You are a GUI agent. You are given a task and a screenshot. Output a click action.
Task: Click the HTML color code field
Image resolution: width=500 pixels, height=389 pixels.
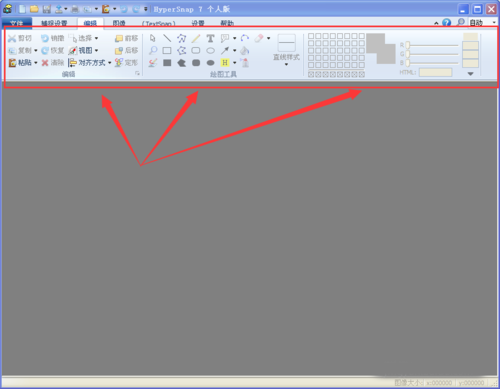[x=435, y=72]
